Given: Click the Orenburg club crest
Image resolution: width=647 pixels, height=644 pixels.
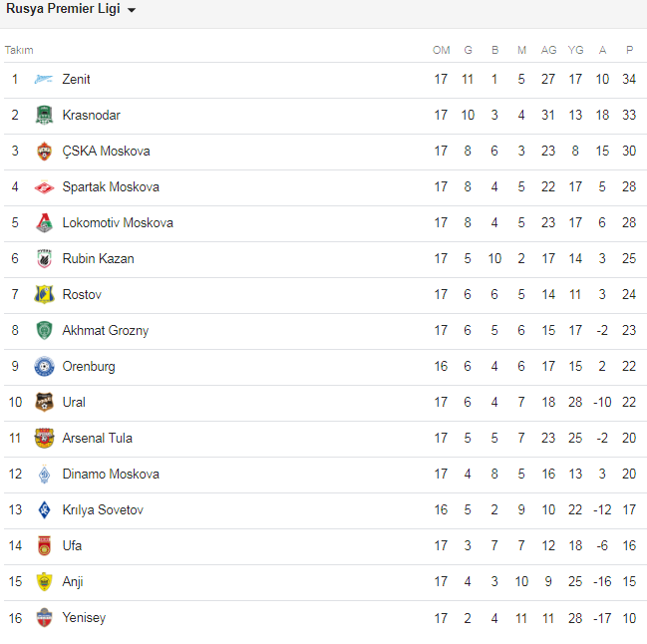Looking at the screenshot, I should (44, 367).
